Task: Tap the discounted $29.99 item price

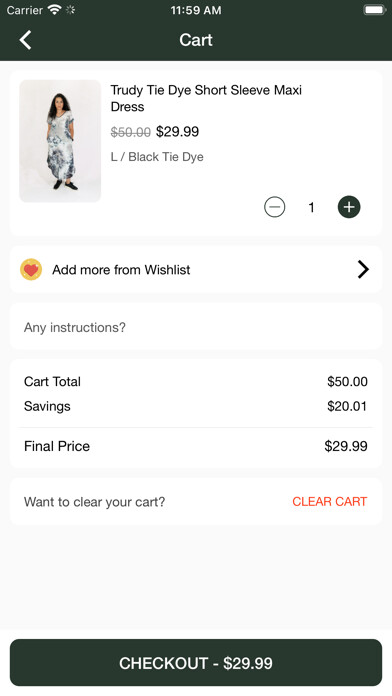Action: tap(178, 131)
